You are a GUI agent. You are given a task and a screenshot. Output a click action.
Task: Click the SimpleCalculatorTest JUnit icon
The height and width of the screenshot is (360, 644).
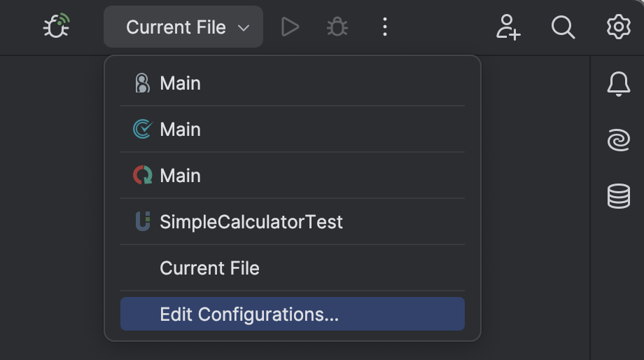(x=143, y=221)
